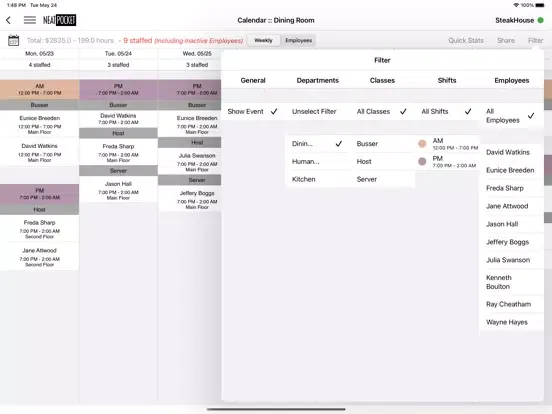Select PM 7:00 PM - 2:00 AM shift filter
The height and width of the screenshot is (414, 552).
[448, 162]
